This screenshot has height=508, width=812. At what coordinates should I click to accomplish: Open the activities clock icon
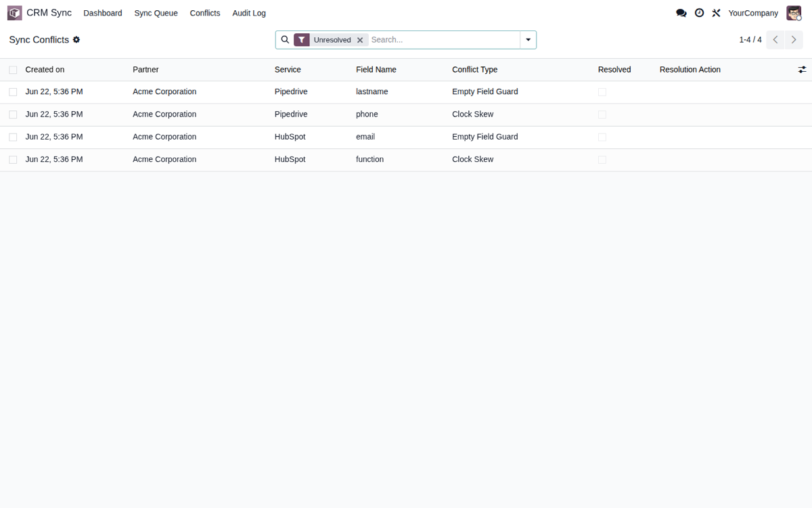(x=699, y=13)
